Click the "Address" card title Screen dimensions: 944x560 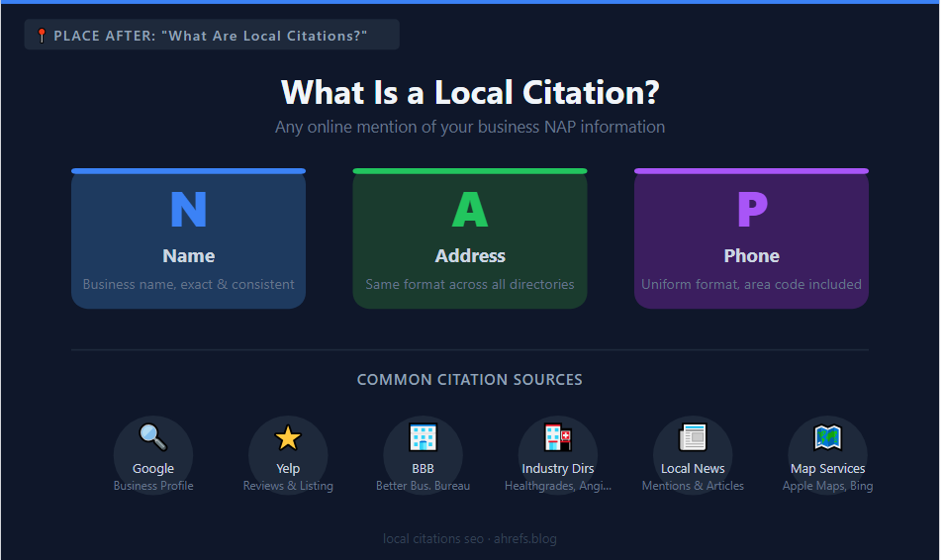[x=470, y=256]
